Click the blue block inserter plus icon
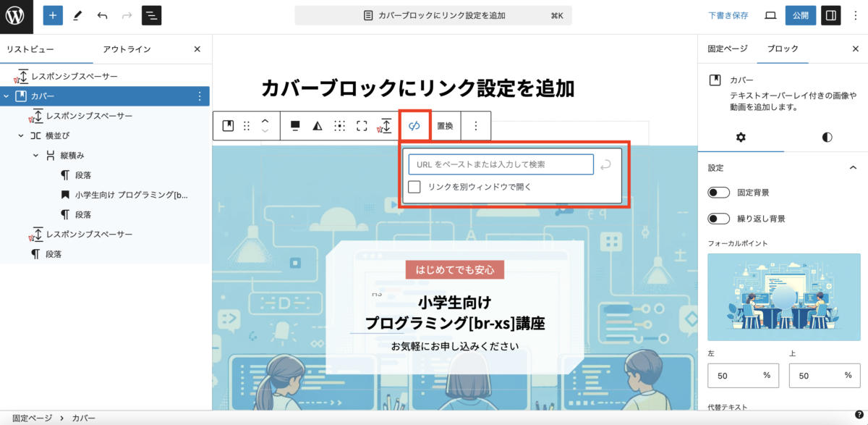 tap(52, 14)
